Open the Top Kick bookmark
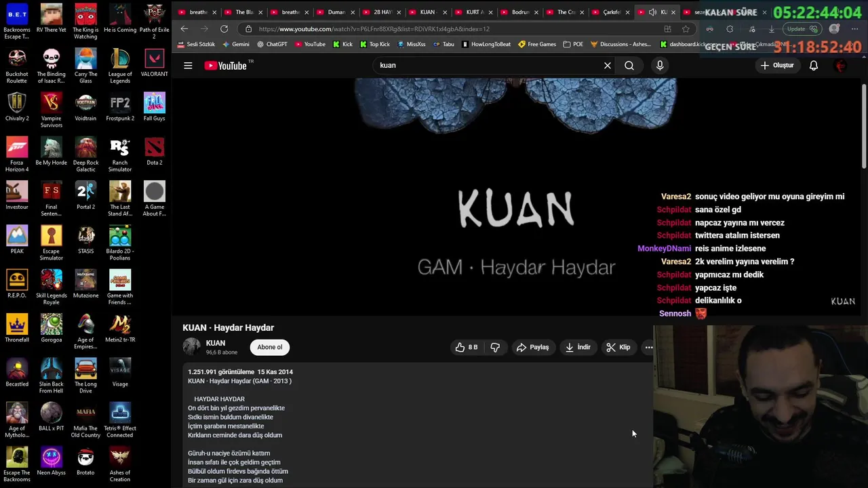Screen dimensions: 868x488 375,44
